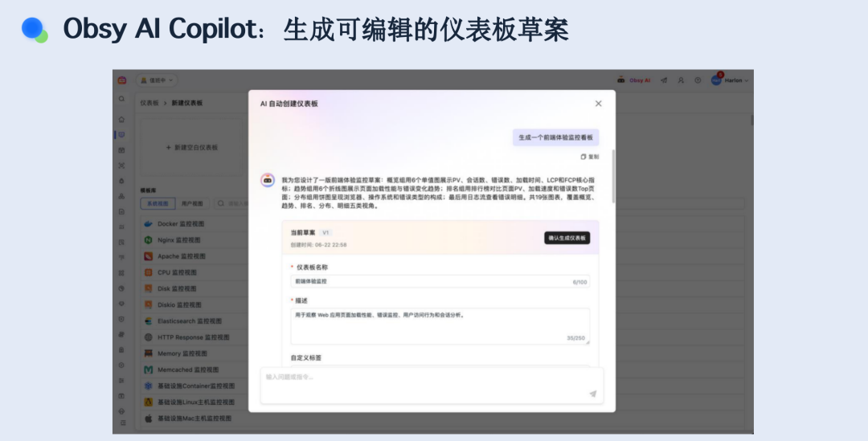Focus the 仪表板名称 input field
Screen dimensions: 868x441
pos(440,282)
